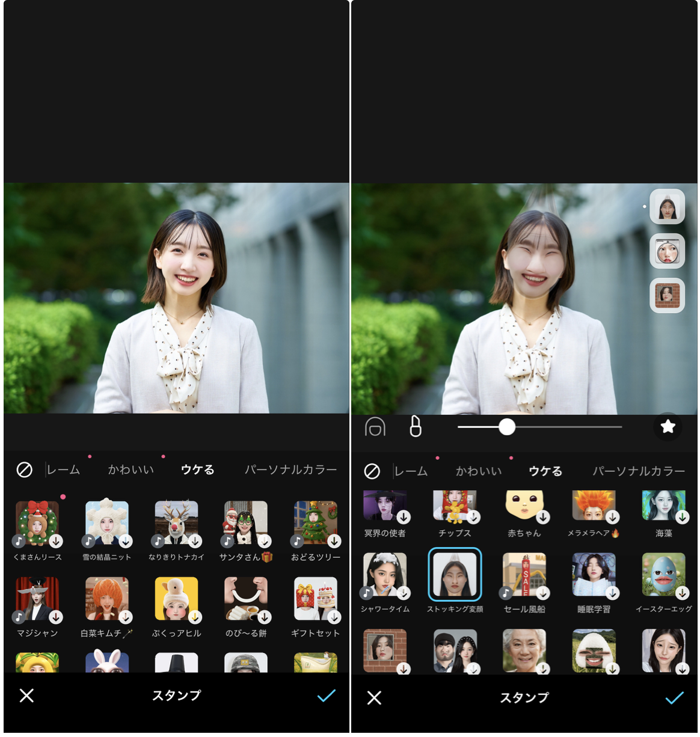Switch to かわいい tab in left panel
Image resolution: width=700 pixels, height=737 pixels.
(130, 469)
